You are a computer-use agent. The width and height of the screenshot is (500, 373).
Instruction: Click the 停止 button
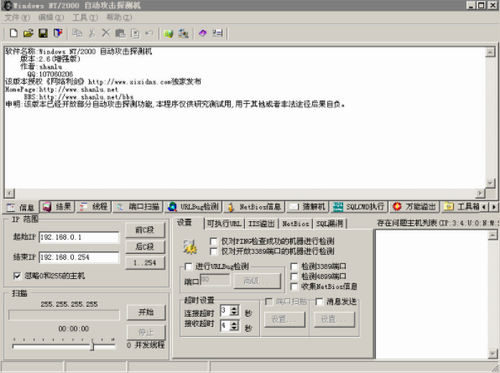click(x=146, y=332)
